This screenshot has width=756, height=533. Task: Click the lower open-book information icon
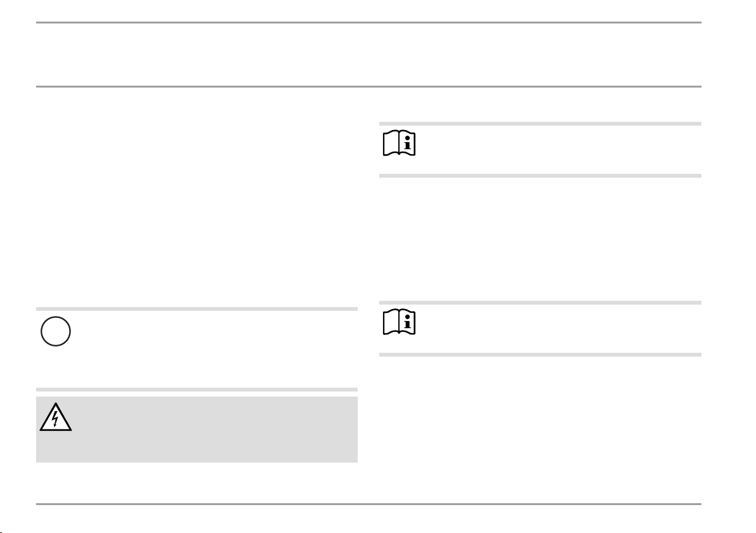[x=399, y=322]
